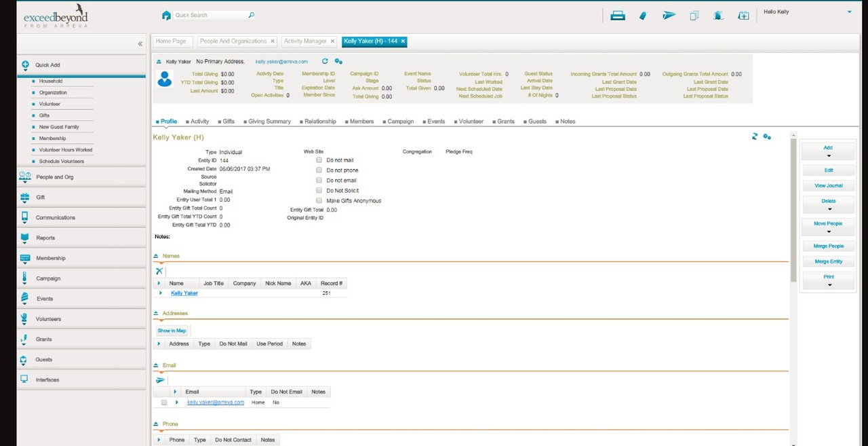Select the paper plane send icon up top

(668, 14)
